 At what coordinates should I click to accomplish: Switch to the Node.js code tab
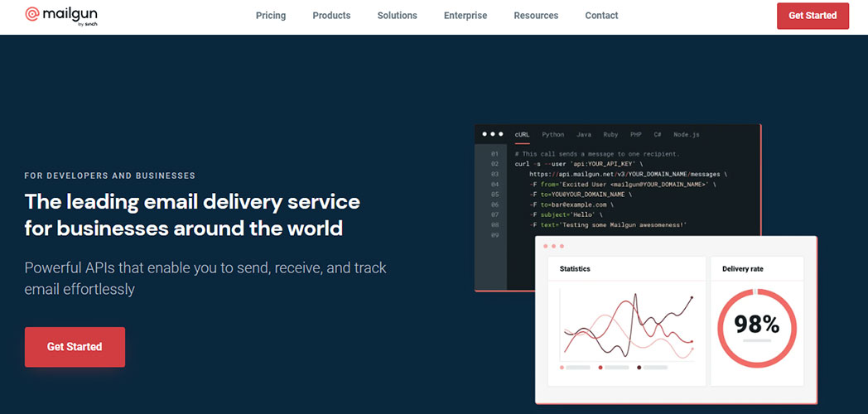click(687, 134)
